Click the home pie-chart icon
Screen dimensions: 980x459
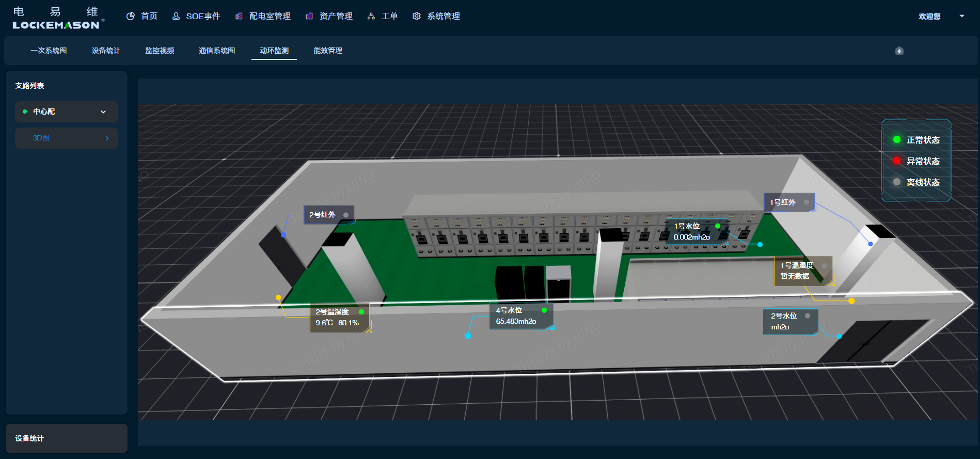pyautogui.click(x=131, y=16)
